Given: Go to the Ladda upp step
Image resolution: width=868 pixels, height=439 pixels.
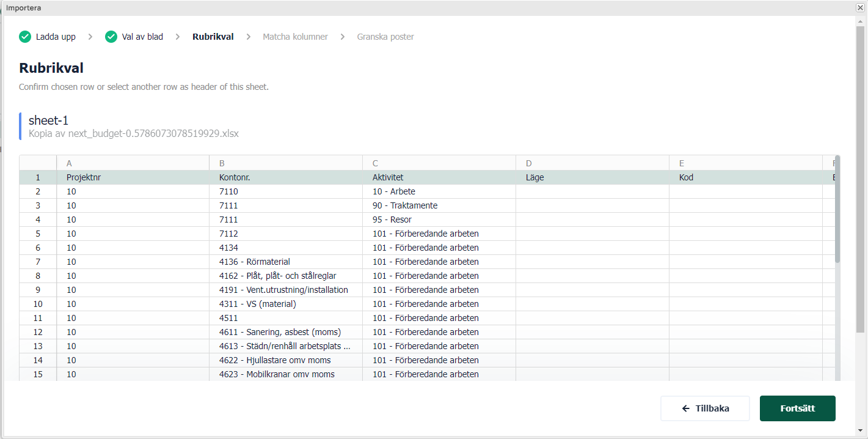Looking at the screenshot, I should click(56, 37).
